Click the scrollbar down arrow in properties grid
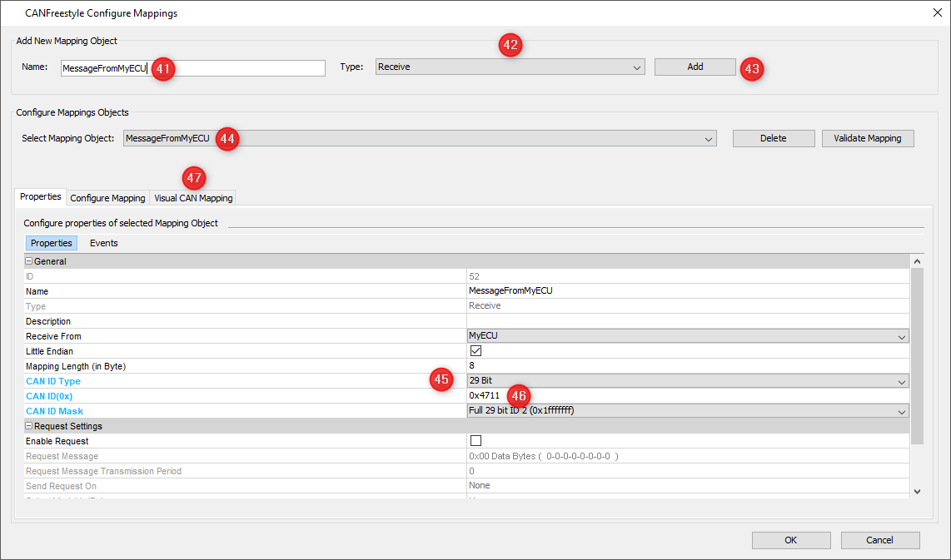The width and height of the screenshot is (951, 560). 918,492
